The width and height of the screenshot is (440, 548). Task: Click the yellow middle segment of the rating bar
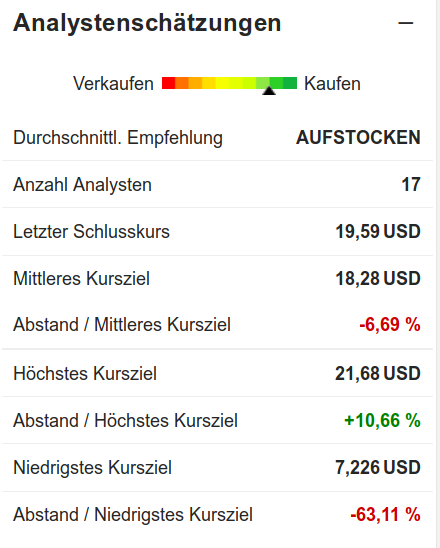(223, 83)
